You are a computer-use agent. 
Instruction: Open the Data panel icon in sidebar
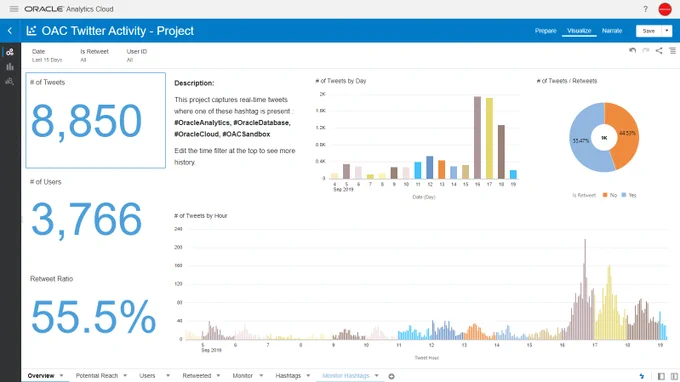[10, 52]
